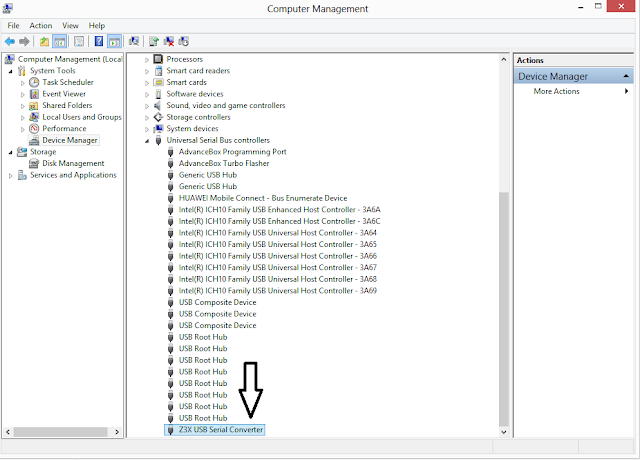Click the Storage node icon
This screenshot has width=640, height=460.
coord(22,152)
